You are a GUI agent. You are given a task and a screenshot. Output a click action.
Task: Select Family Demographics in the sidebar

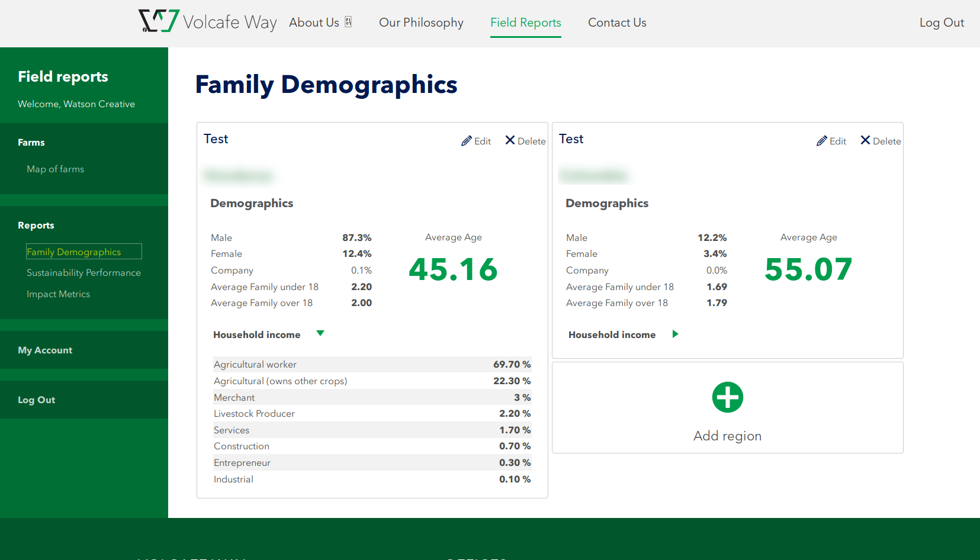pos(74,252)
